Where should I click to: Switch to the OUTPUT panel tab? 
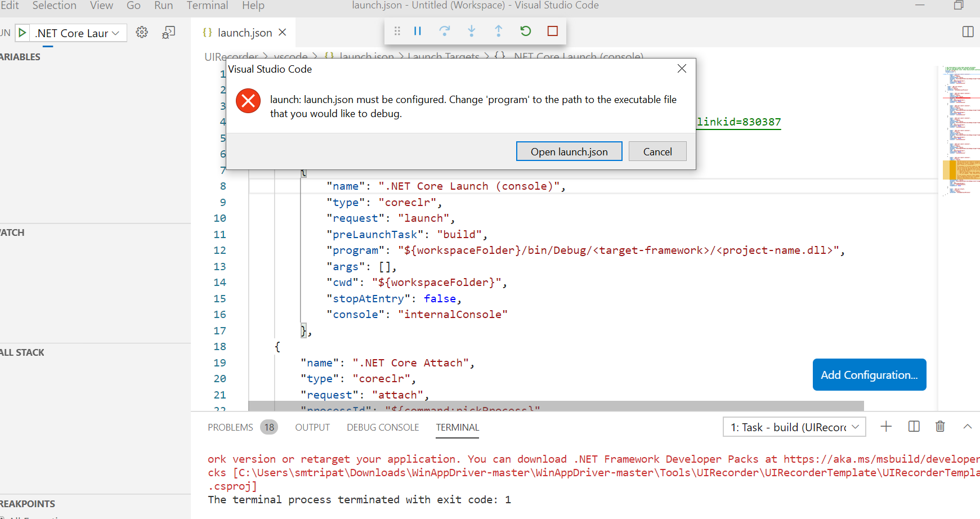coord(312,427)
